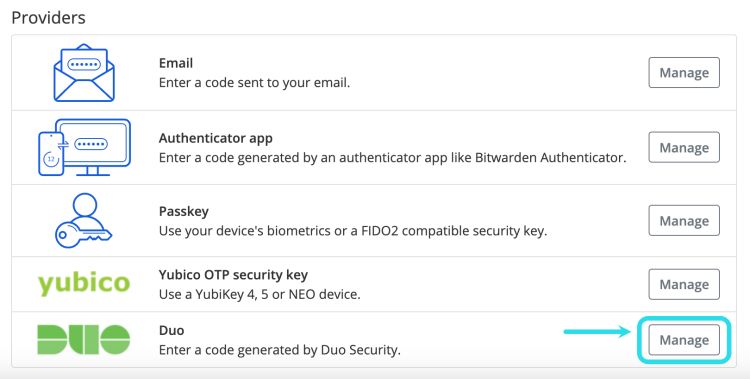Select the Passkey provider title
Screen dimensions: 750x379
click(x=184, y=212)
